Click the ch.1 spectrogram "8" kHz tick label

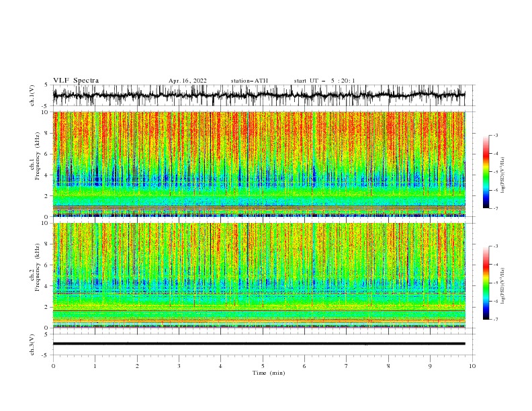[x=47, y=133]
